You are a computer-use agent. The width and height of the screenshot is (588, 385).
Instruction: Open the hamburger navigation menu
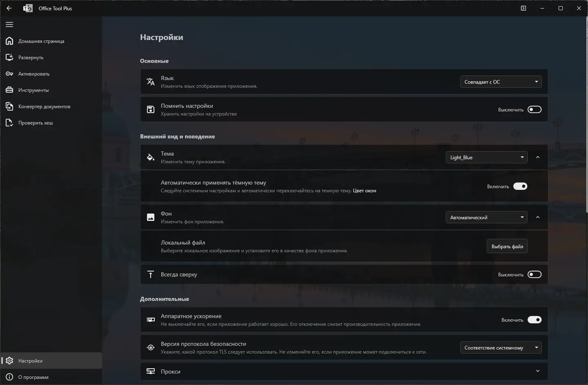tap(9, 24)
